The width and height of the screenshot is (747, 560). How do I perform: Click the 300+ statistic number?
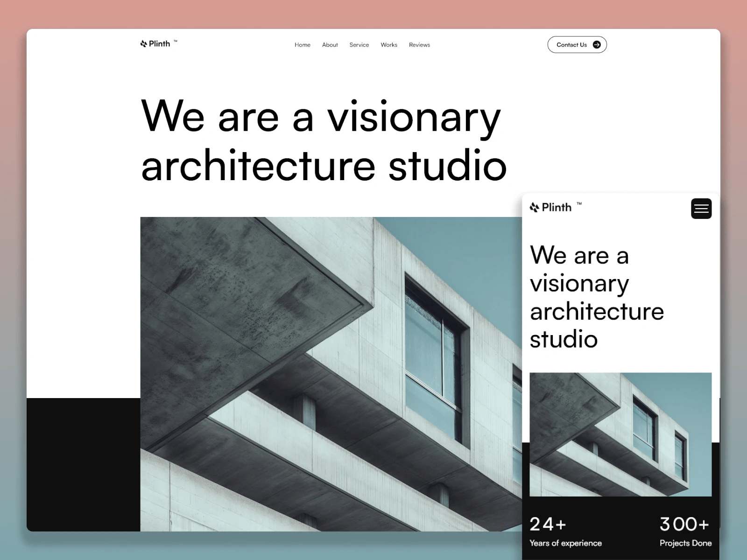(684, 524)
